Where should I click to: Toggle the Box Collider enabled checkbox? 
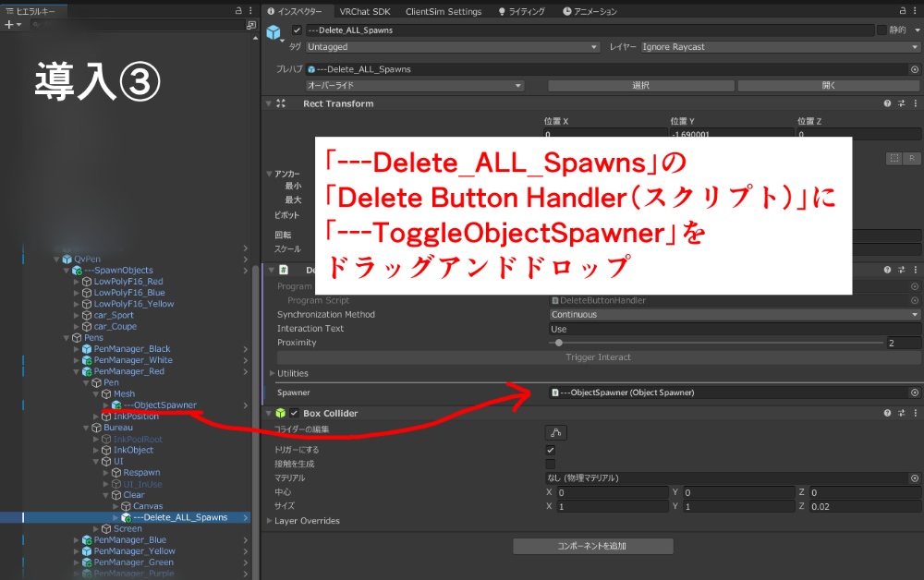pyautogui.click(x=294, y=414)
